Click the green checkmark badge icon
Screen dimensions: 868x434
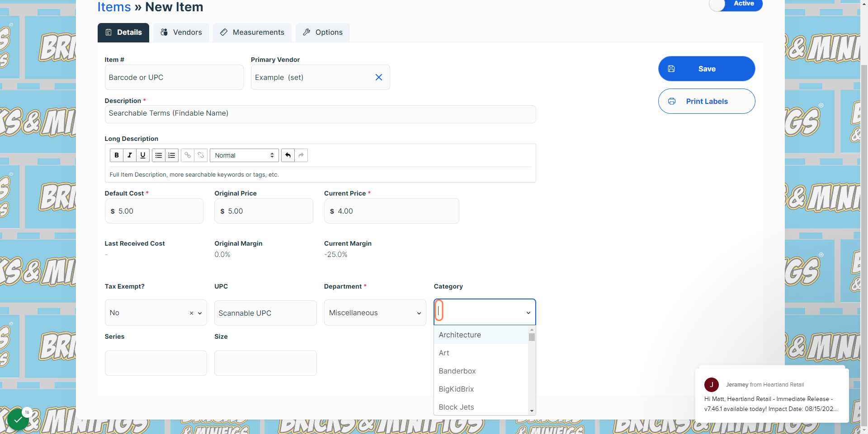[x=18, y=420]
